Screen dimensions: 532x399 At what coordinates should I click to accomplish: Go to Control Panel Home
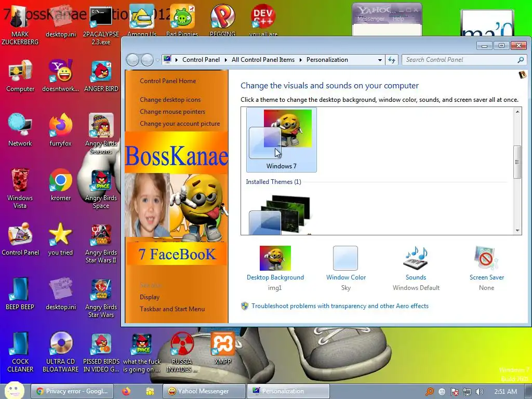point(168,81)
